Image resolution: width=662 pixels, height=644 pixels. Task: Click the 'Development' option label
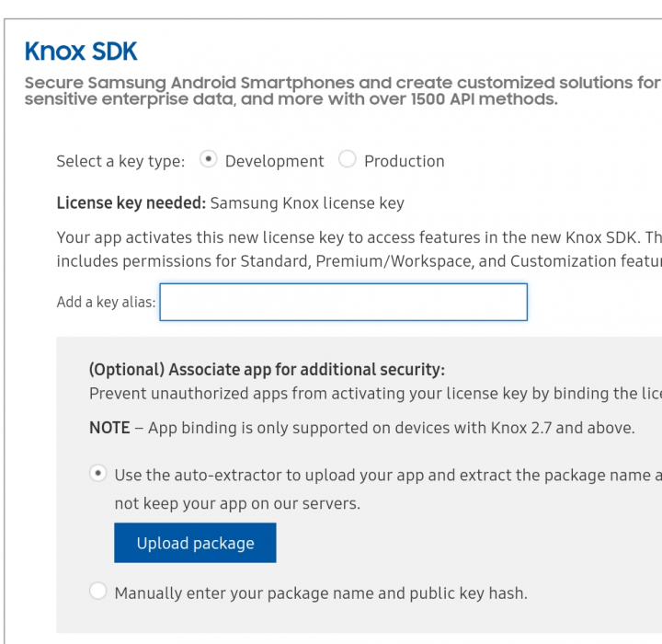tap(274, 161)
